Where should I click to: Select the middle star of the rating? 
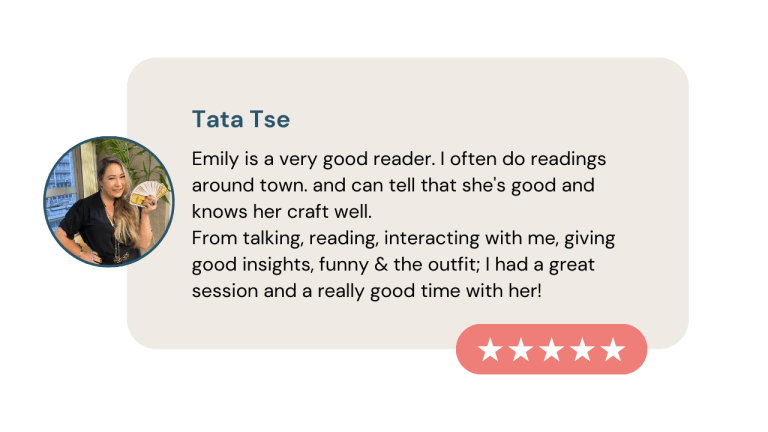(x=551, y=350)
